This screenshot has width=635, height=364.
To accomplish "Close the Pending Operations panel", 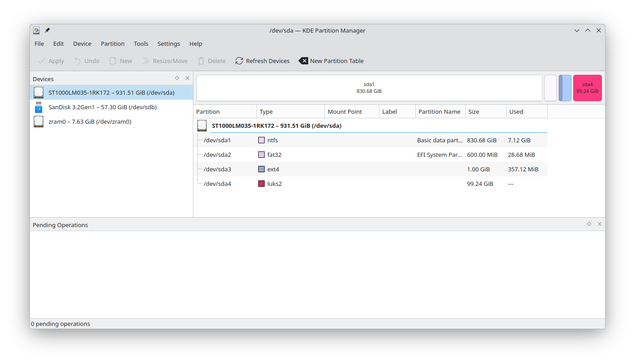I will click(600, 224).
